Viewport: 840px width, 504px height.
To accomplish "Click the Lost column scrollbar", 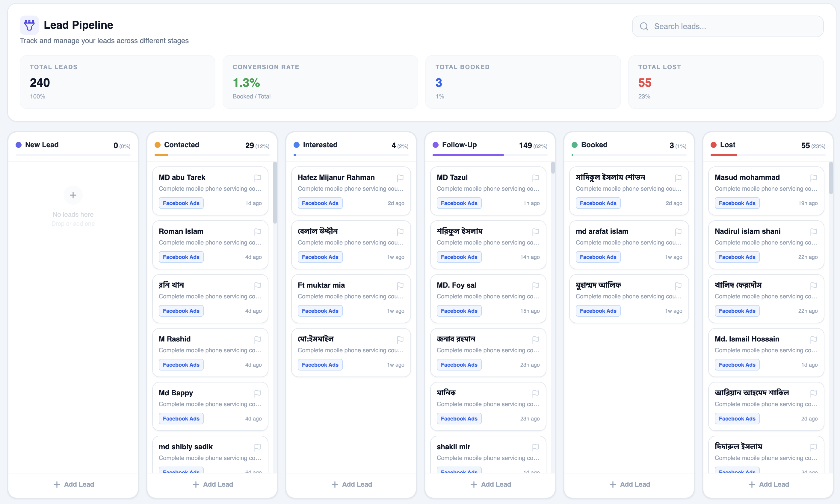I will click(x=831, y=178).
